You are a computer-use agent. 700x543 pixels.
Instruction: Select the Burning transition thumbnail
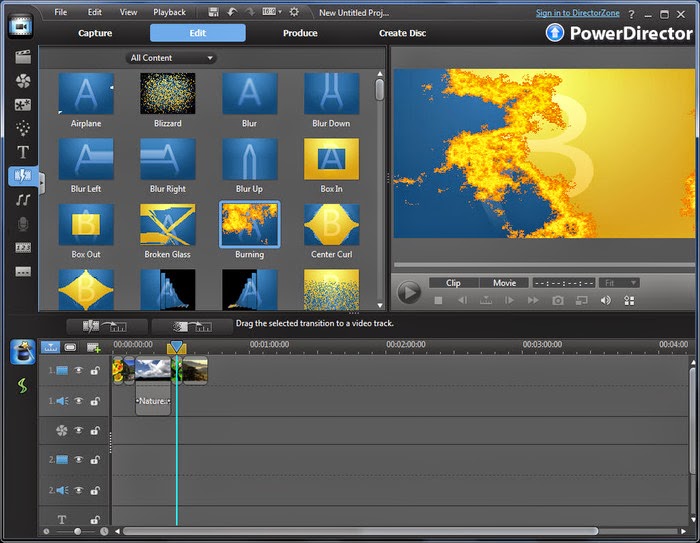click(x=250, y=225)
